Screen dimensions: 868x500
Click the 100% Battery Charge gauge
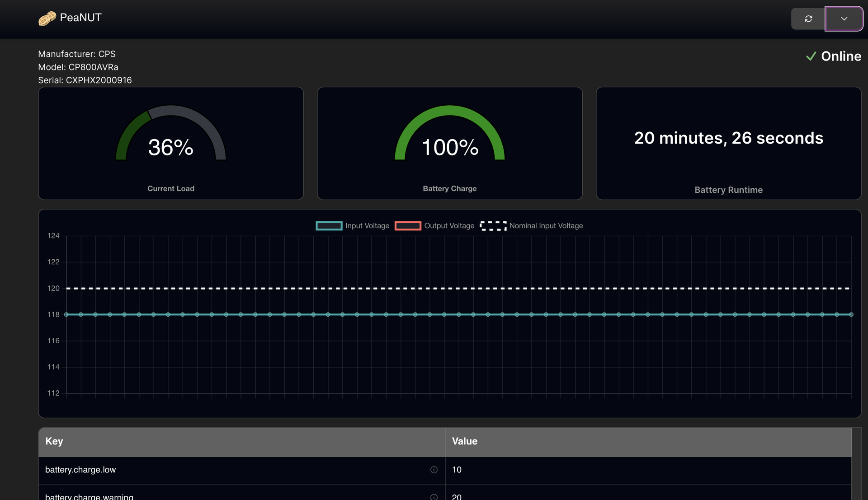click(450, 133)
